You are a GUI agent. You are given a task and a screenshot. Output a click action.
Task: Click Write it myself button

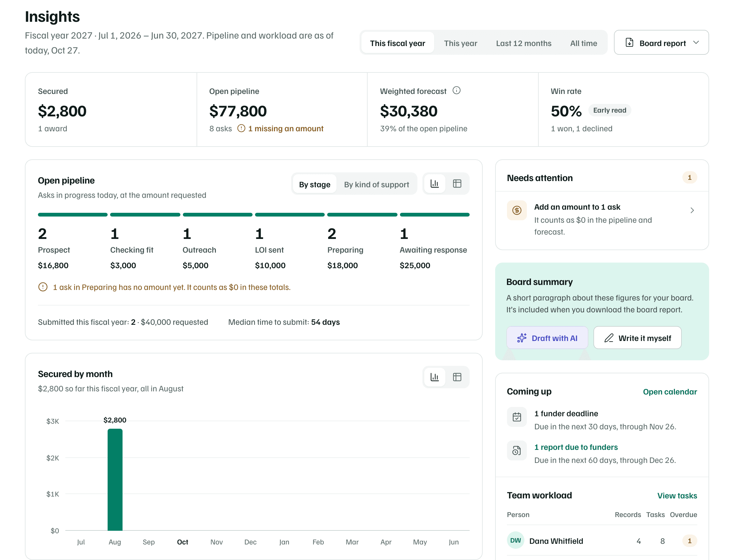point(637,338)
